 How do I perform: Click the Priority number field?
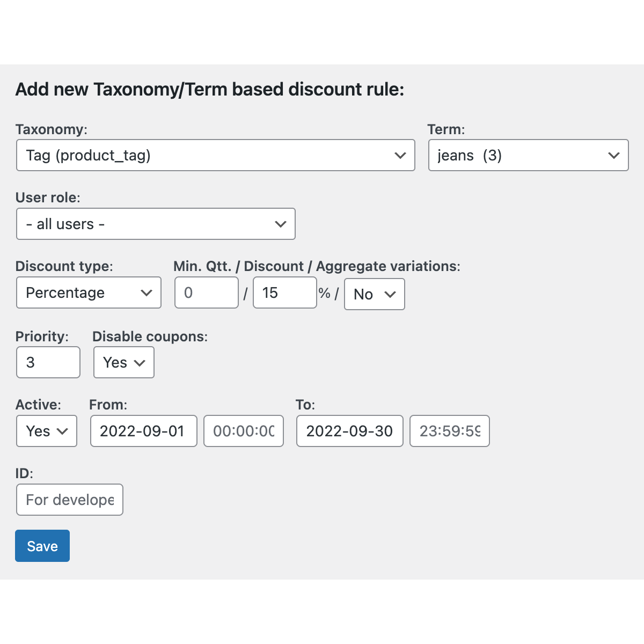click(x=48, y=363)
